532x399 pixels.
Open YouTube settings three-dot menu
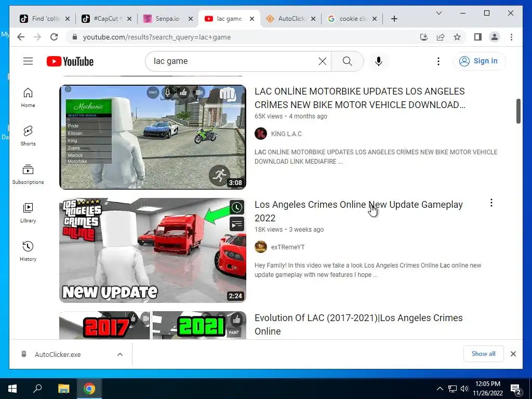click(438, 61)
